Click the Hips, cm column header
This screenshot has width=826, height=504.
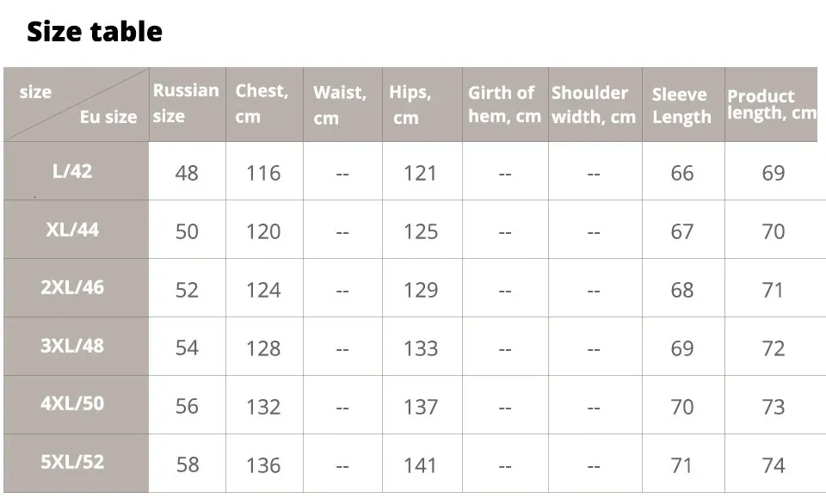pos(410,104)
